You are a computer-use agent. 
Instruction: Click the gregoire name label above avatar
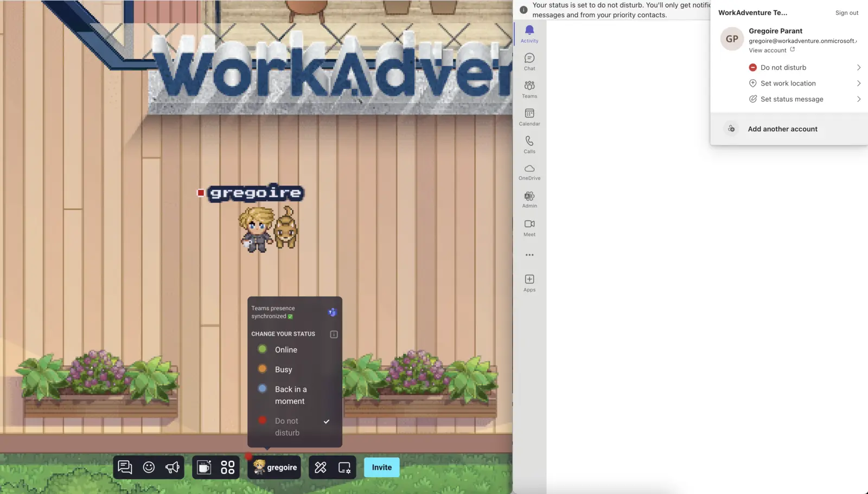pyautogui.click(x=256, y=193)
